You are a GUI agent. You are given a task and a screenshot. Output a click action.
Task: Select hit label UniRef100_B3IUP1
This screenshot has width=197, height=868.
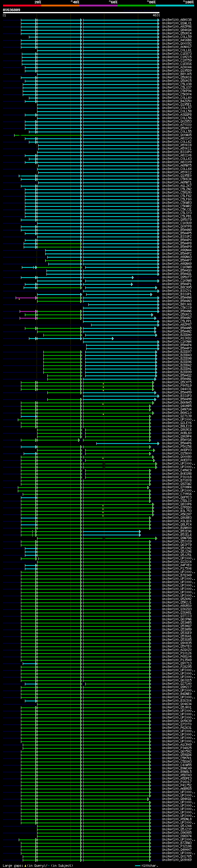click(x=177, y=294)
